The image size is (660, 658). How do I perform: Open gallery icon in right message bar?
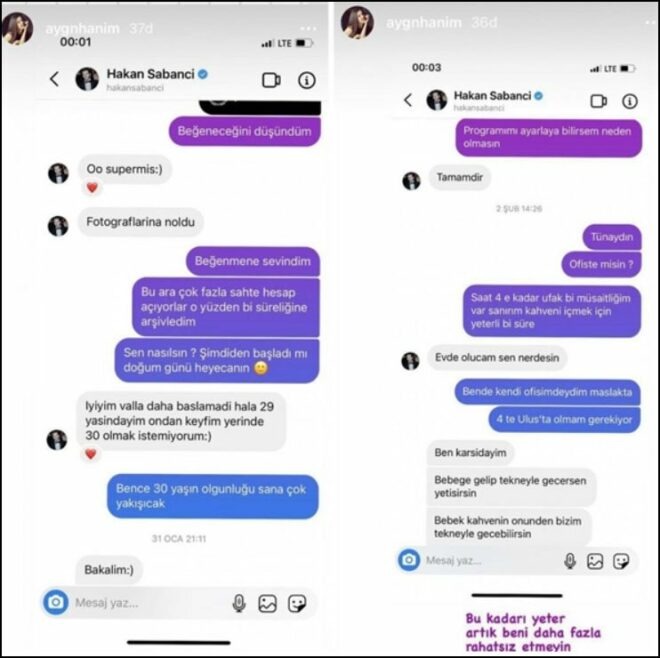pos(595,561)
